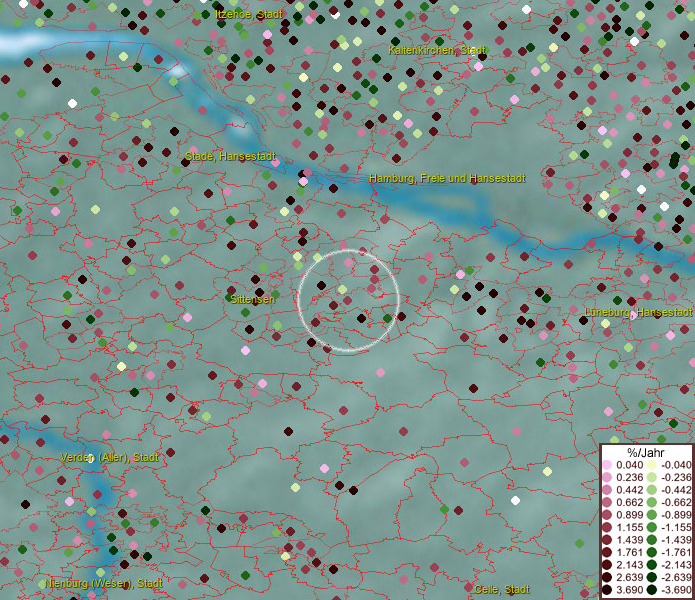The width and height of the screenshot is (695, 600).
Task: Select the Stade, Hansestadt label
Action: tap(230, 156)
